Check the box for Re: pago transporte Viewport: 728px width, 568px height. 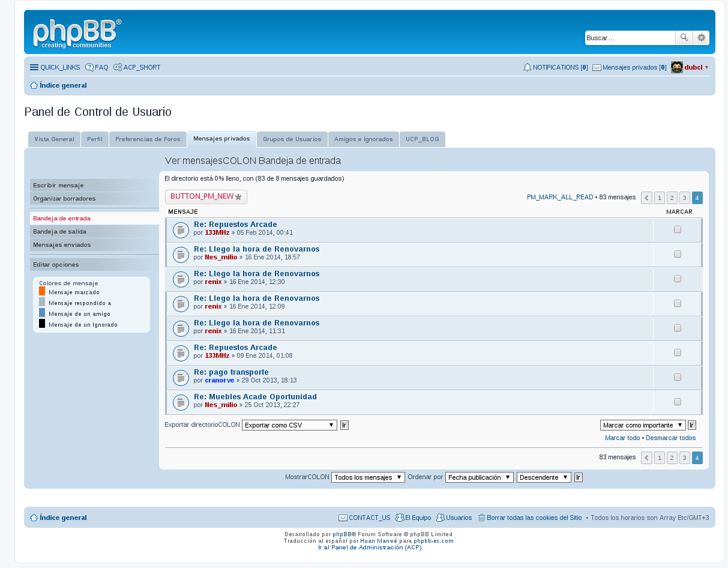tap(678, 377)
